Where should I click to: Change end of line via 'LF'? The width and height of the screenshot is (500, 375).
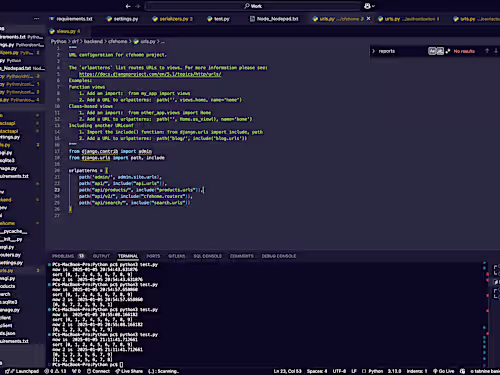354,371
